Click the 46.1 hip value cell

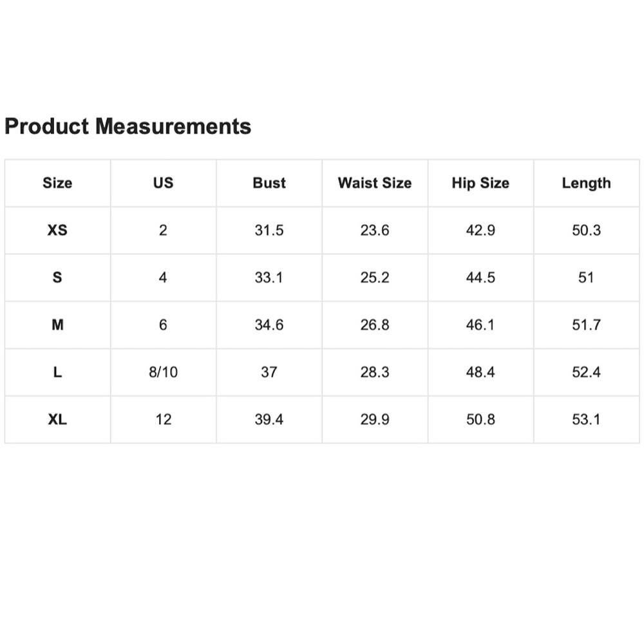point(480,325)
